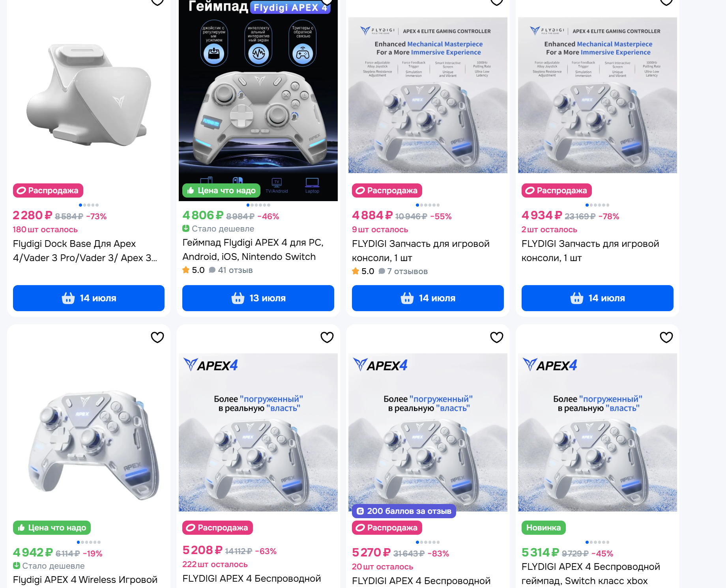726x588 pixels.
Task: Click basket icon on 4934 ₽ Запчасть card
Action: pyautogui.click(x=577, y=298)
